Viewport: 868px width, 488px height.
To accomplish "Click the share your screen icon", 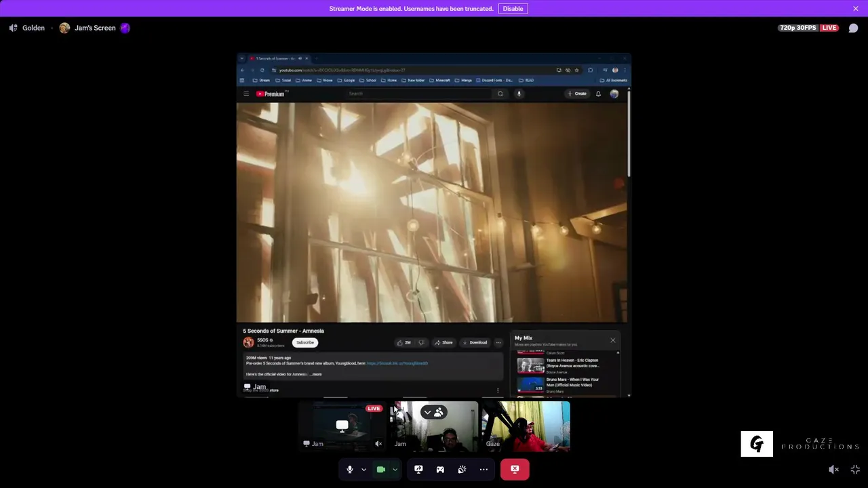I will coord(418,469).
